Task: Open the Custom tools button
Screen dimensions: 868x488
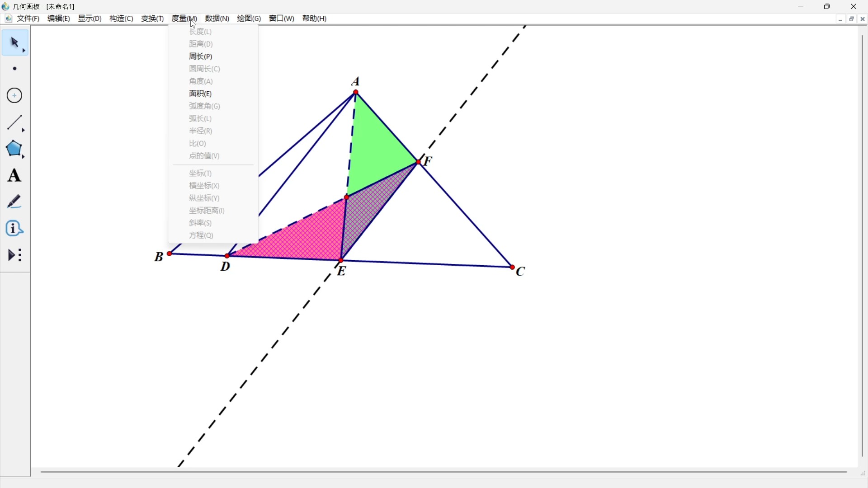Action: pyautogui.click(x=15, y=255)
